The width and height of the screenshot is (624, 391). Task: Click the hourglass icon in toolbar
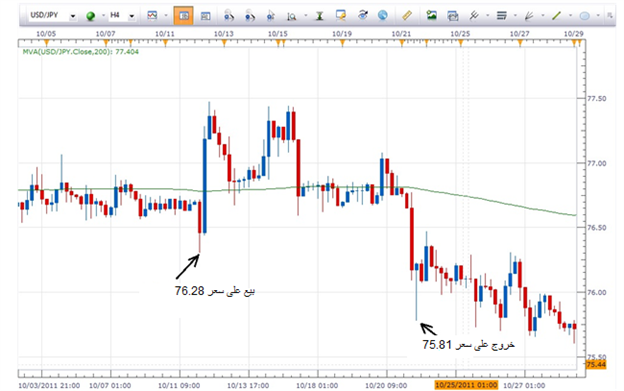pos(319,16)
